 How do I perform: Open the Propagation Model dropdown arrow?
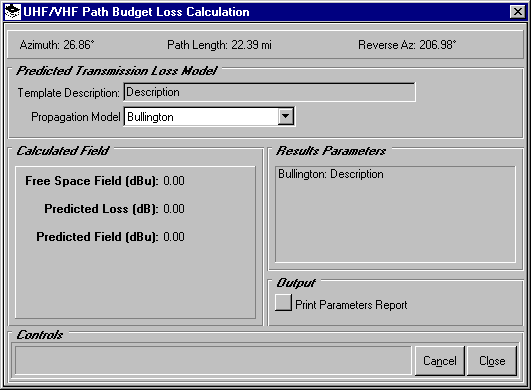point(286,116)
